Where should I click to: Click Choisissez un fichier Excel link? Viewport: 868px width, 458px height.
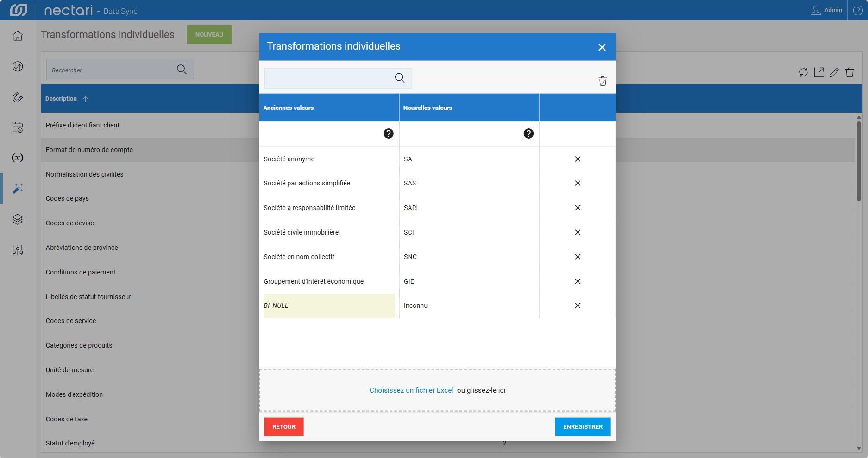[411, 390]
